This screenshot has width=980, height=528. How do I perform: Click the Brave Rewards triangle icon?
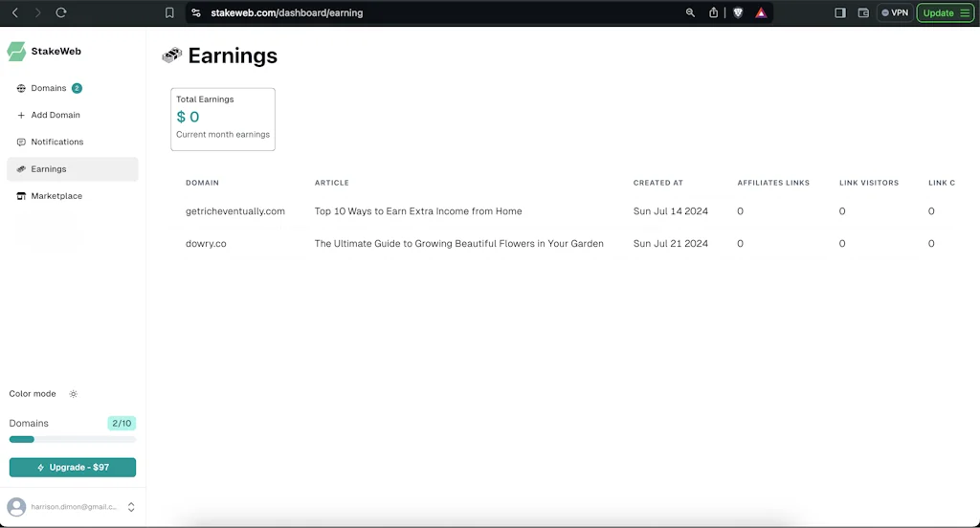tap(761, 12)
